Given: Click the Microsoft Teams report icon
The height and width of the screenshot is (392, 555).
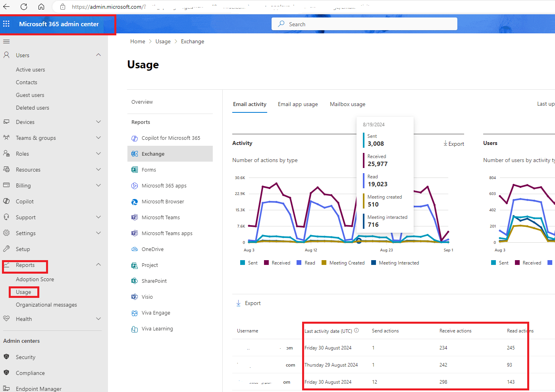Looking at the screenshot, I should point(135,218).
